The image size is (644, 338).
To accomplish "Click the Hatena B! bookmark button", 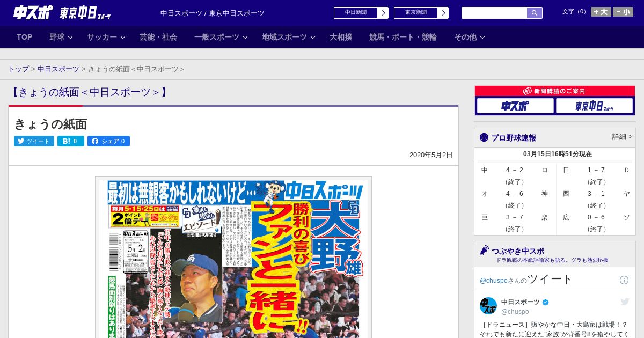I will click(71, 141).
